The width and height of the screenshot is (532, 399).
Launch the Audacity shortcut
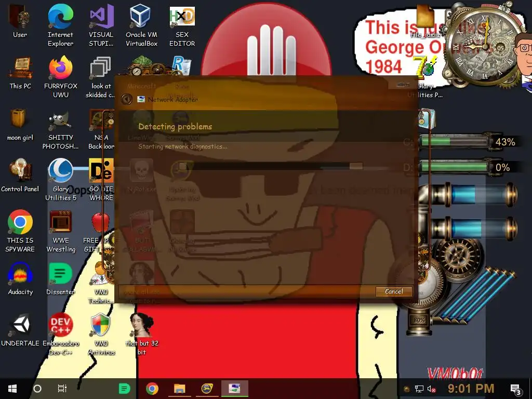click(x=20, y=278)
